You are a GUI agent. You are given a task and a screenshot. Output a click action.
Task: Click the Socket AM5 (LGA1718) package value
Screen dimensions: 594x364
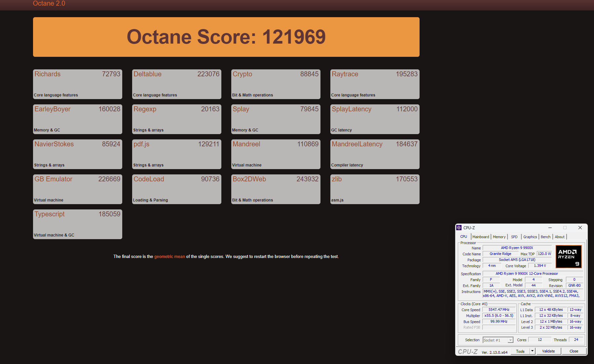[517, 260]
